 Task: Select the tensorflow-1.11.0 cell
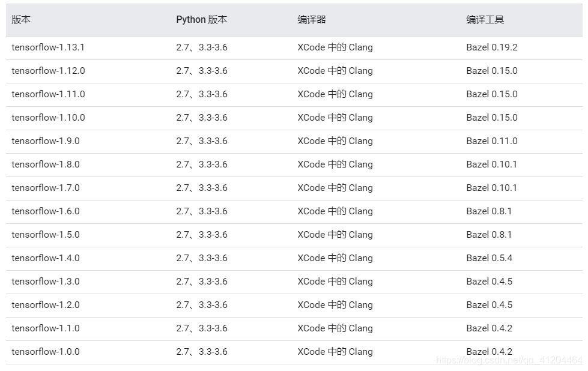pyautogui.click(x=49, y=94)
